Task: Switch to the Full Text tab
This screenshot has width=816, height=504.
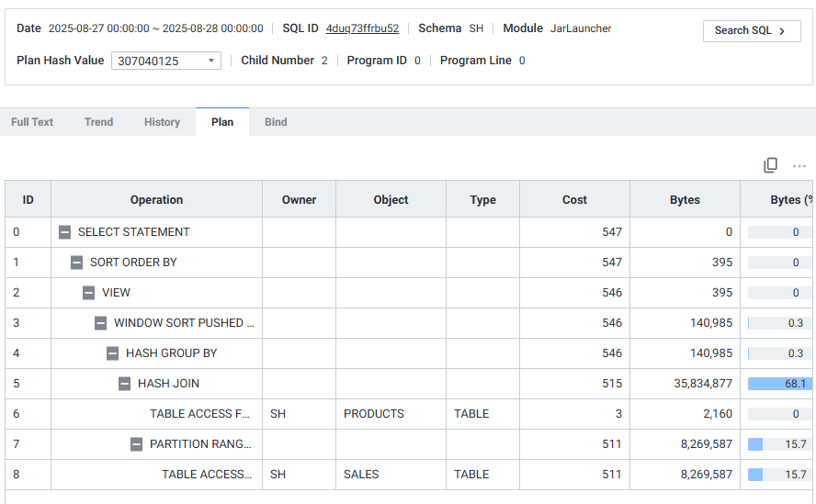Action: (32, 122)
